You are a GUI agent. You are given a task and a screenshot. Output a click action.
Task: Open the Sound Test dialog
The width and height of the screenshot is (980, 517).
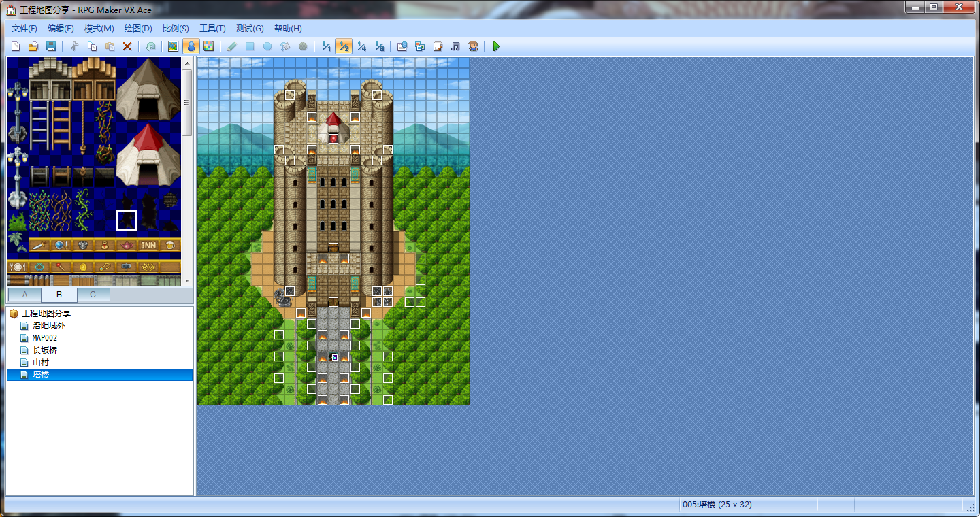(455, 46)
